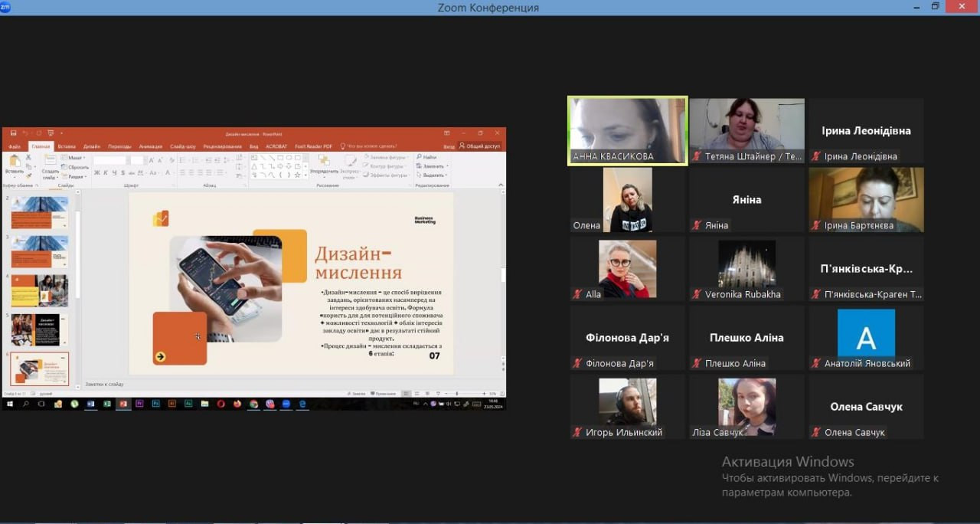
Task: Open Word from the shared taskbar
Action: click(90, 404)
